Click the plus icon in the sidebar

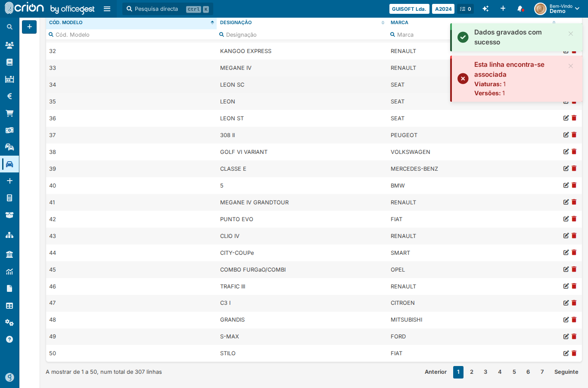pyautogui.click(x=9, y=181)
